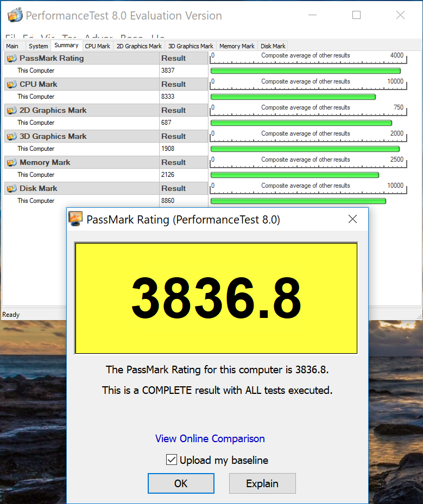Click the Disk Mark row icon
Image resolution: width=423 pixels, height=504 pixels.
click(12, 189)
